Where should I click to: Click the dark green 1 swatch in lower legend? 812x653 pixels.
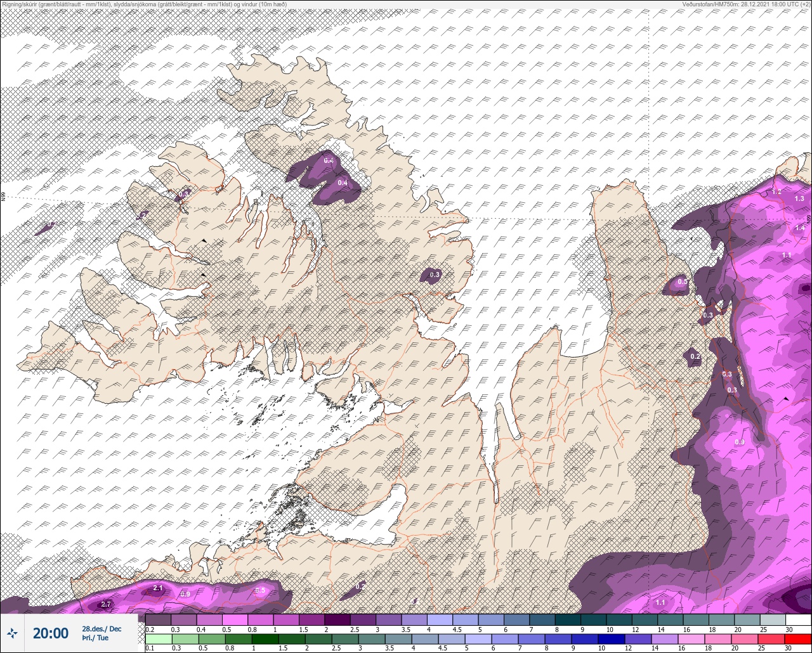click(266, 638)
